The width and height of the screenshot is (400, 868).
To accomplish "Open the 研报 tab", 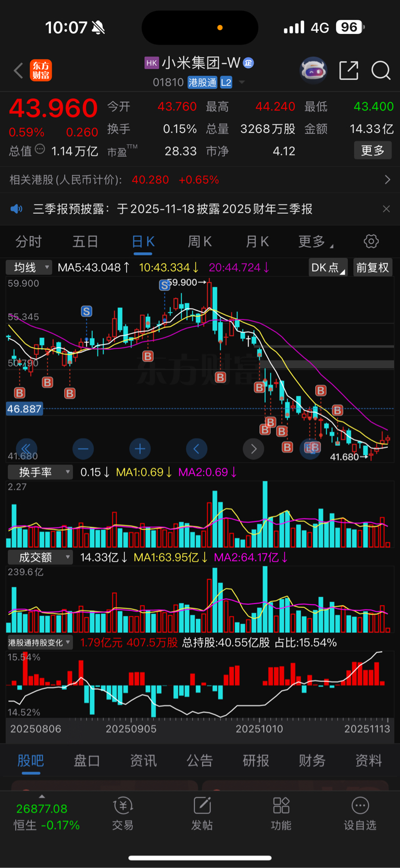I will click(256, 761).
